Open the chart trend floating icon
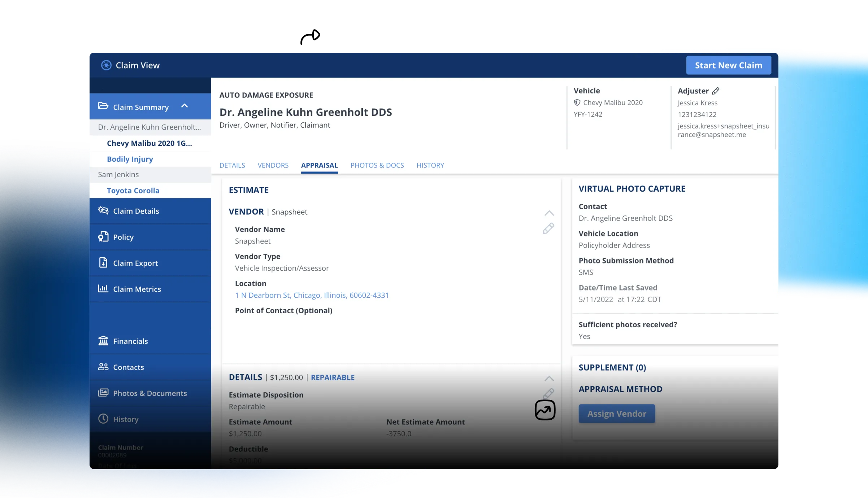The width and height of the screenshot is (868, 498). (x=545, y=410)
